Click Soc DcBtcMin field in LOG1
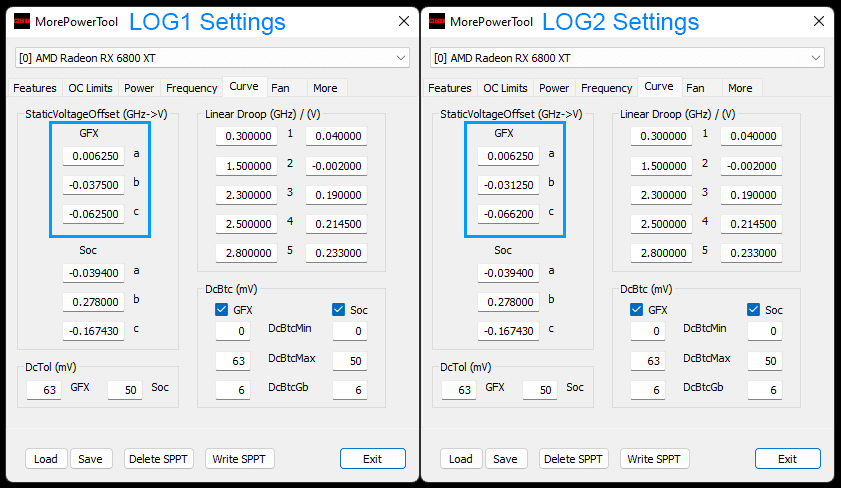The image size is (841, 488). 350,331
